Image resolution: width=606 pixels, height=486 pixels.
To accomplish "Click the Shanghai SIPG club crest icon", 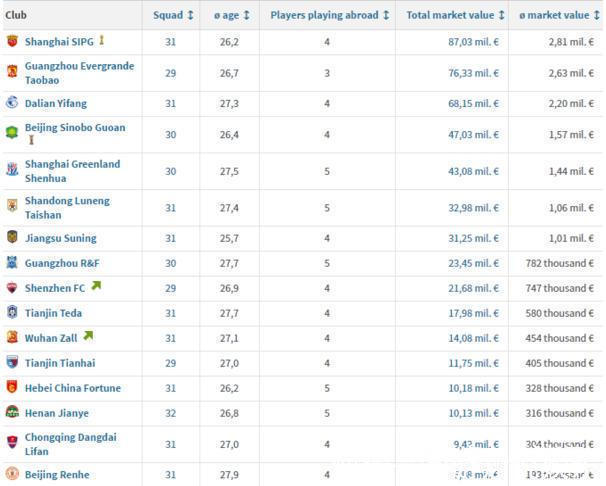I will [12, 41].
